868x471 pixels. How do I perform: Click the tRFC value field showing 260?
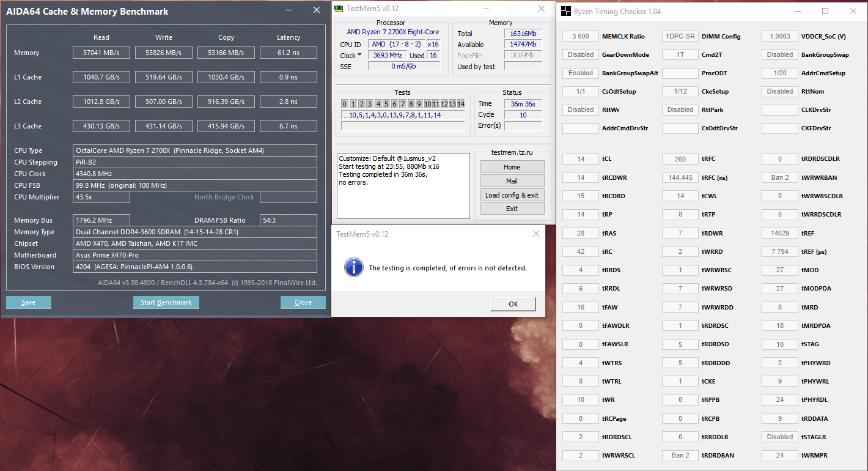[x=680, y=160]
